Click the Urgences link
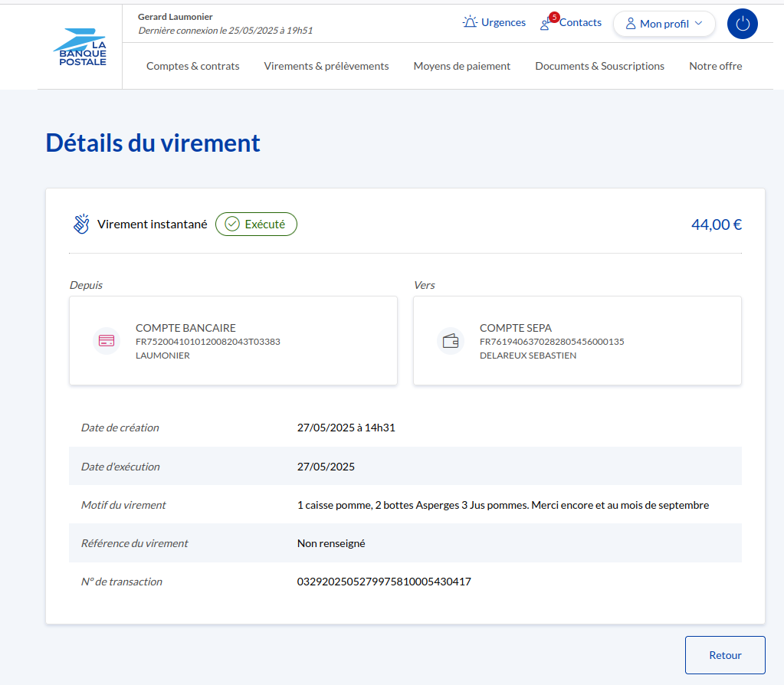Viewport: 784px width, 685px height. pos(504,22)
